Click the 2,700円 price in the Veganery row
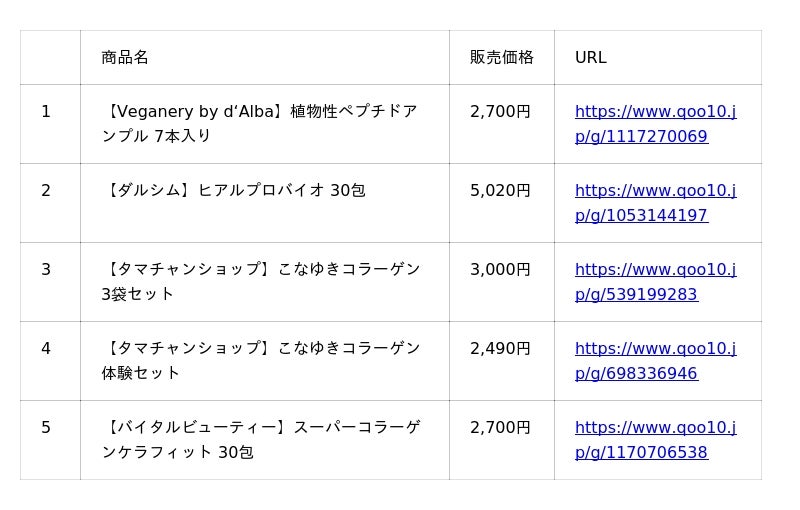800x510 pixels. [500, 111]
